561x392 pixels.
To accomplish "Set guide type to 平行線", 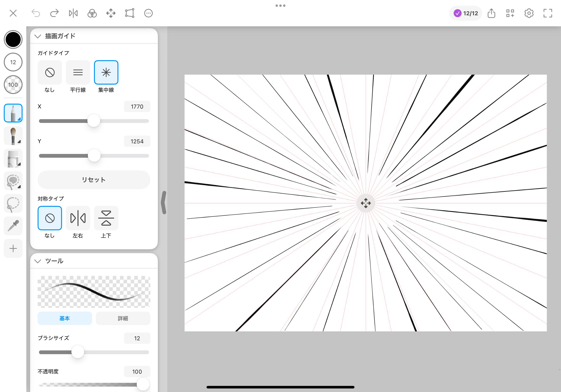I will [78, 72].
